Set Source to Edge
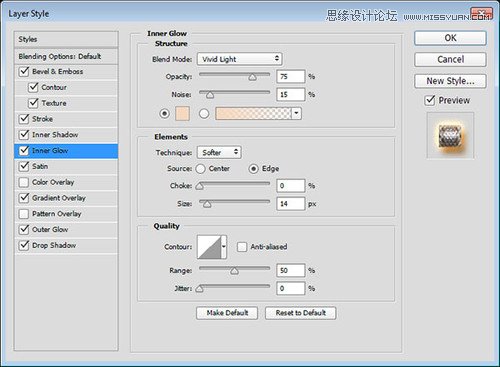Screen dimensions: 500x367 coord(253,169)
